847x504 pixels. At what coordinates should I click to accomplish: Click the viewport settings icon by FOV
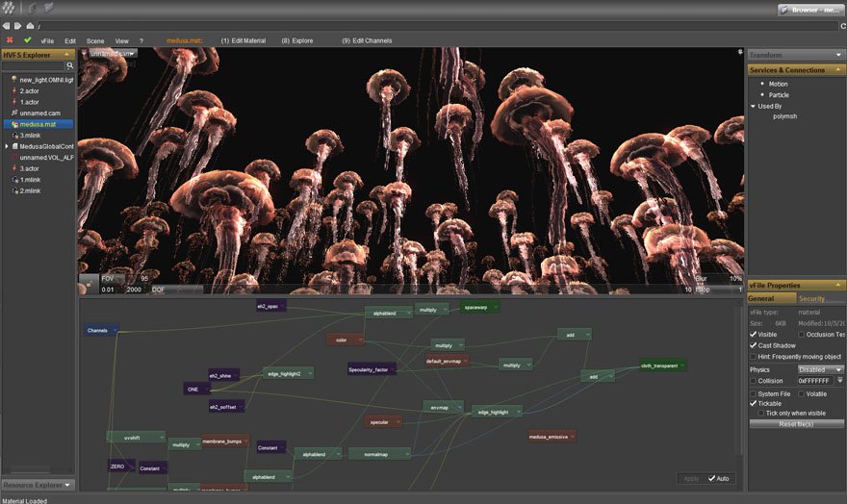pos(88,284)
